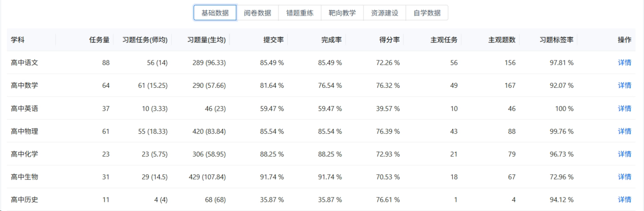The image size is (644, 211).
Task: Open 详情 link for 高中数学
Action: (x=625, y=86)
